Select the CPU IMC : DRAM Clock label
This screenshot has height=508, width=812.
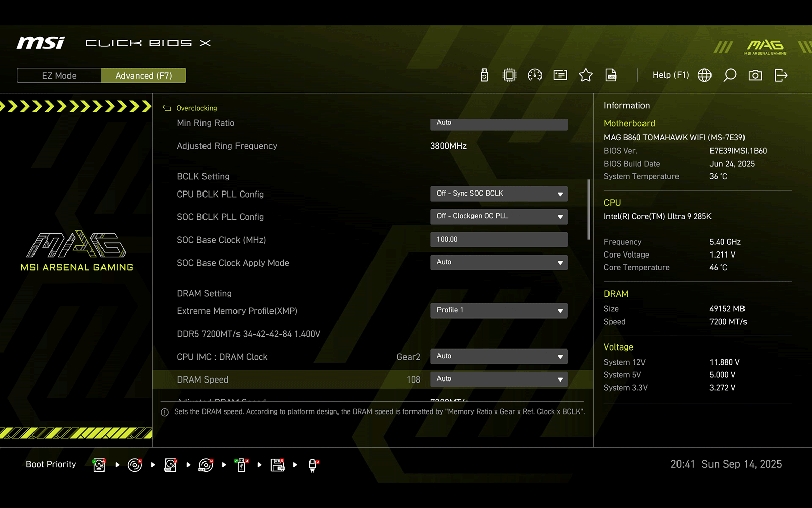pyautogui.click(x=222, y=357)
